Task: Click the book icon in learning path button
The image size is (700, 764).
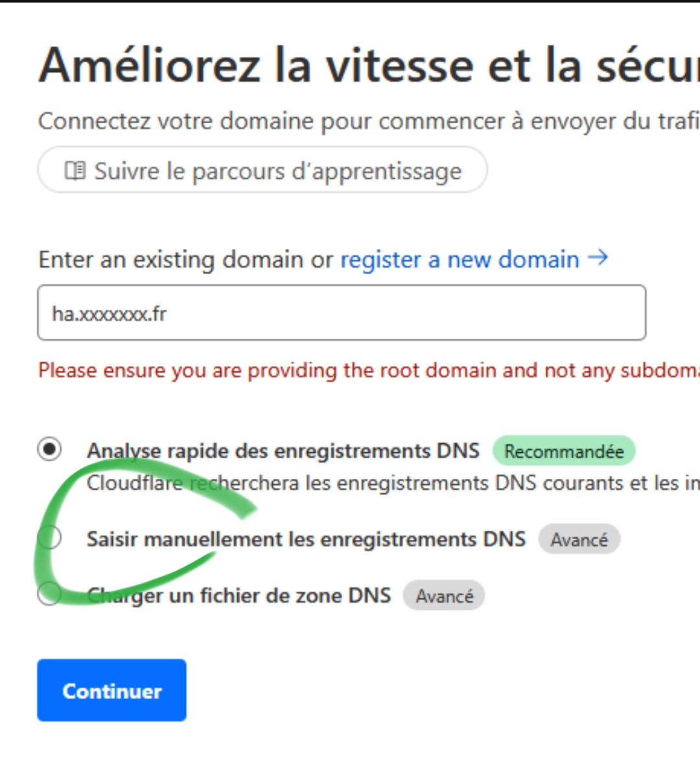Action: point(75,170)
